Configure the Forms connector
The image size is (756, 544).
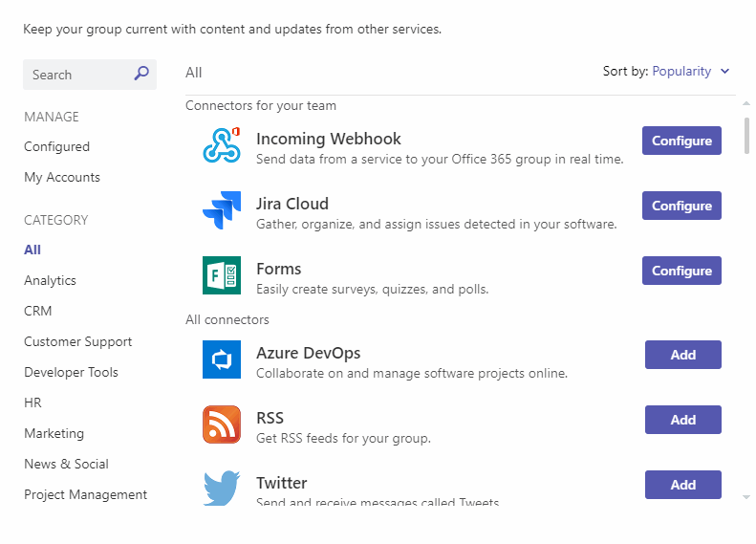[681, 271]
